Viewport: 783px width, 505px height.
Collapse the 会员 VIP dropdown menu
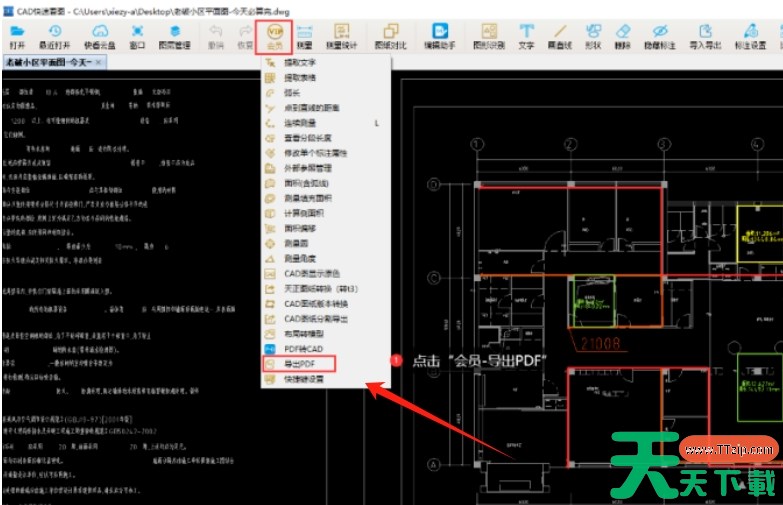coord(275,37)
